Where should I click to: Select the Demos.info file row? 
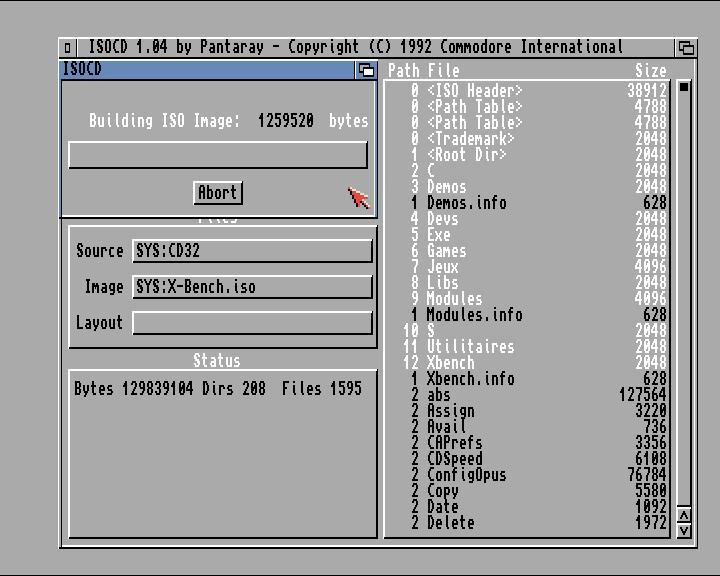tap(527, 203)
